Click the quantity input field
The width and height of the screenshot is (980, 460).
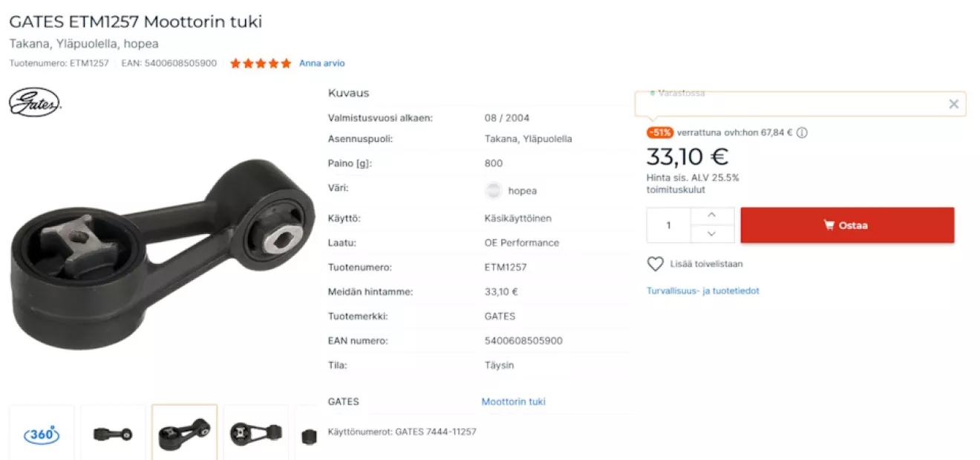(668, 225)
